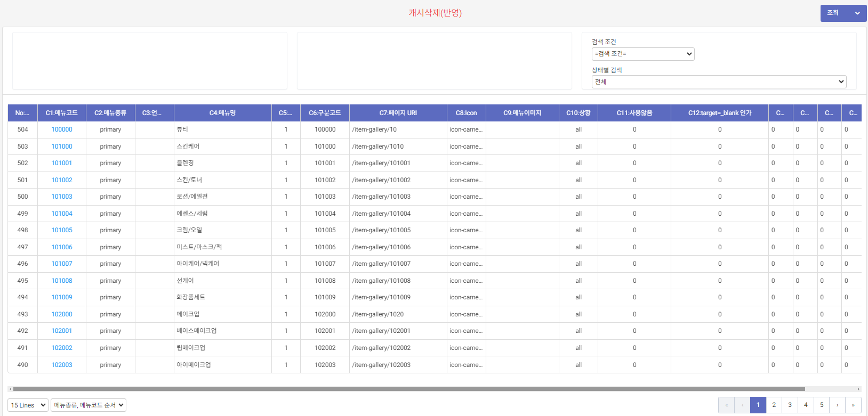Select the 스킨케어 menu name cell
Screen dimensions: 868x416
click(x=223, y=146)
